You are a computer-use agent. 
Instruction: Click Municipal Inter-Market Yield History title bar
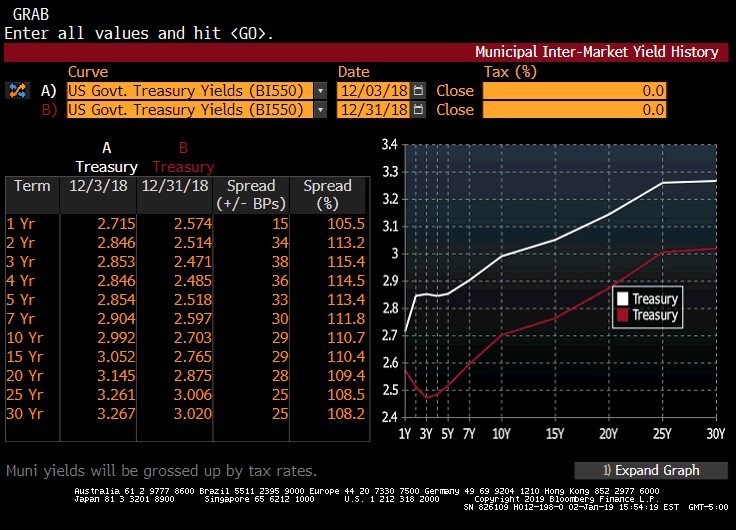596,52
